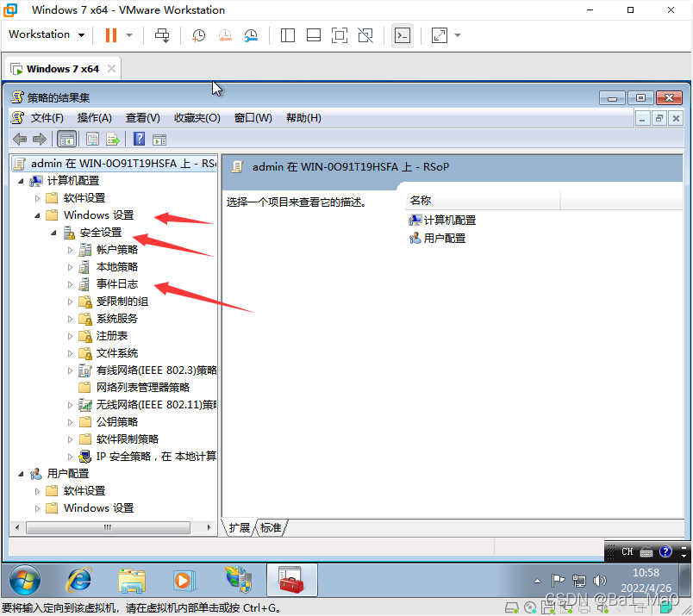Select the admin RSoP root tree node
693x616 pixels.
(114, 164)
